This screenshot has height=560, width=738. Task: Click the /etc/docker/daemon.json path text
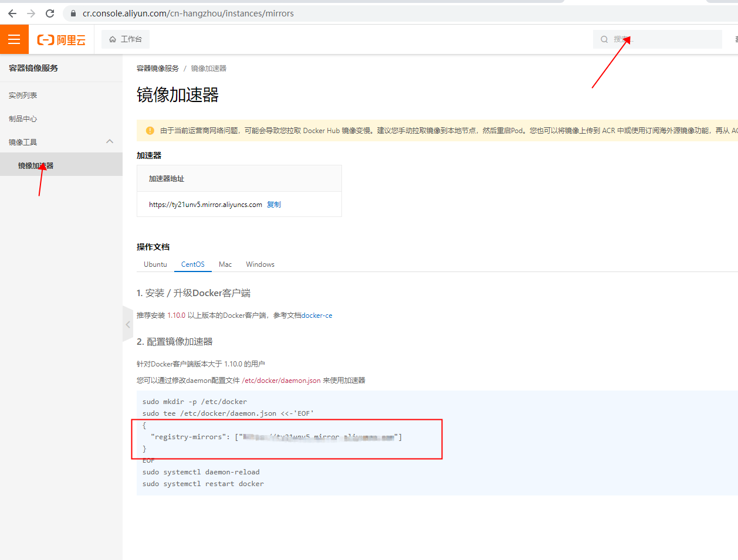[x=282, y=381]
